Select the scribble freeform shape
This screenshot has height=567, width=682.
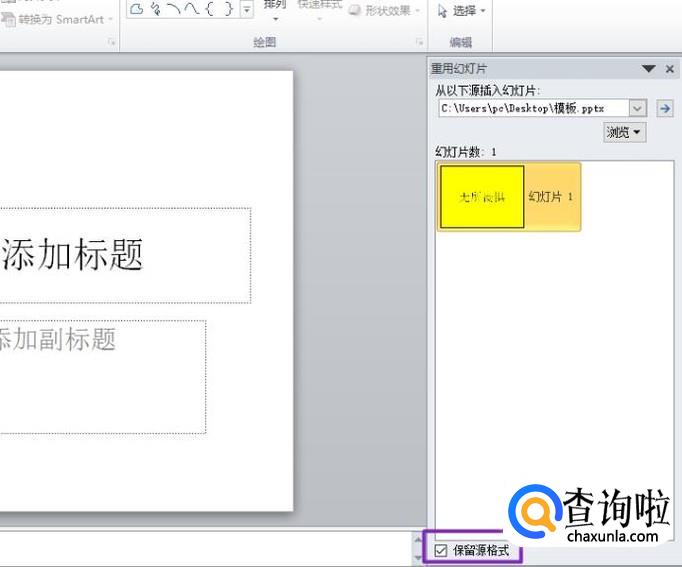click(156, 9)
